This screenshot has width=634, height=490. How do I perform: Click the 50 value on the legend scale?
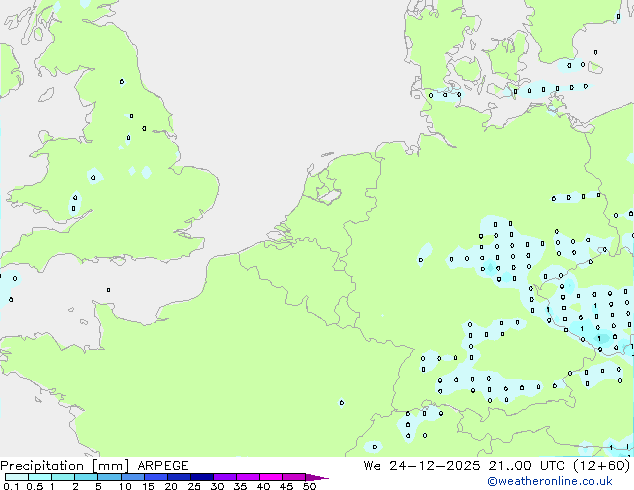pyautogui.click(x=309, y=488)
